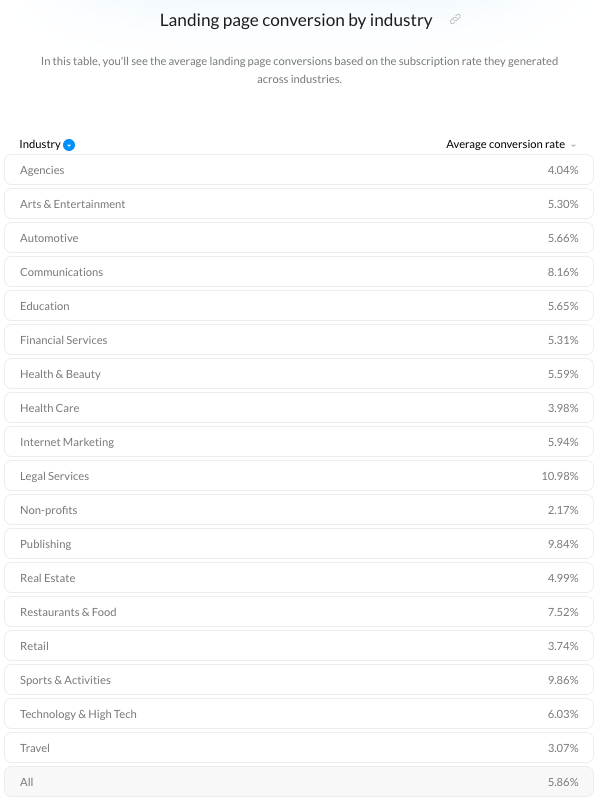Select the Financial Services row

(x=299, y=340)
